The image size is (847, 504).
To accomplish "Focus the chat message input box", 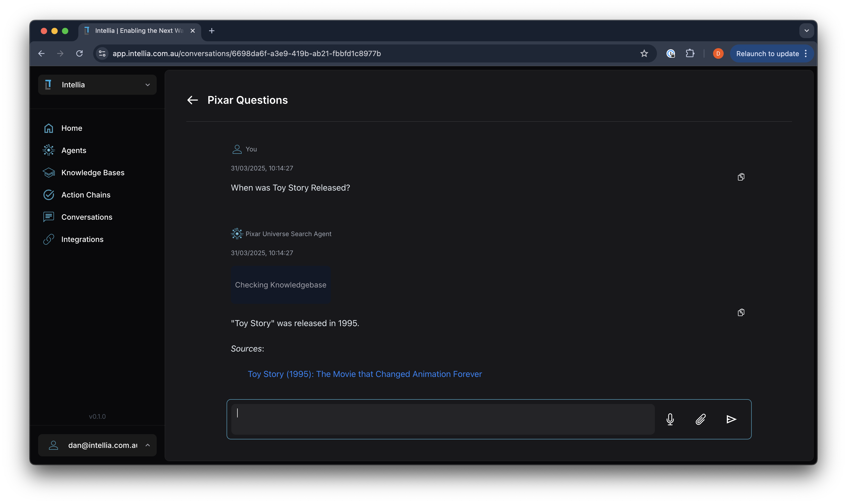I will pyautogui.click(x=443, y=419).
